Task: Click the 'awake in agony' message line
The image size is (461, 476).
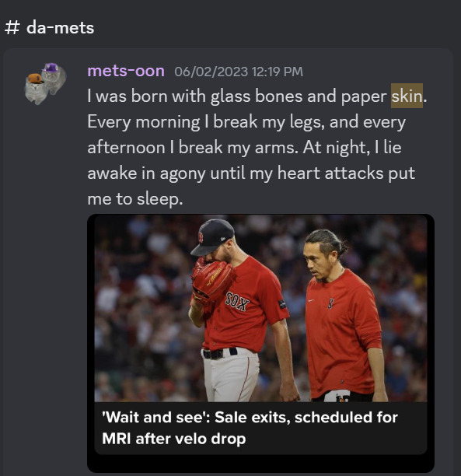Action: [251, 173]
